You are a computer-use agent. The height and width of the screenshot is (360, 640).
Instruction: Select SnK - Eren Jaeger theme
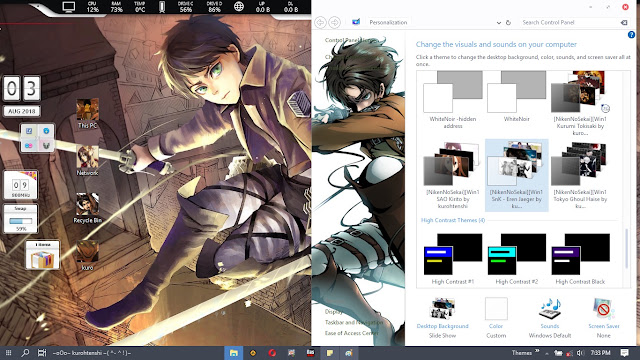point(516,175)
